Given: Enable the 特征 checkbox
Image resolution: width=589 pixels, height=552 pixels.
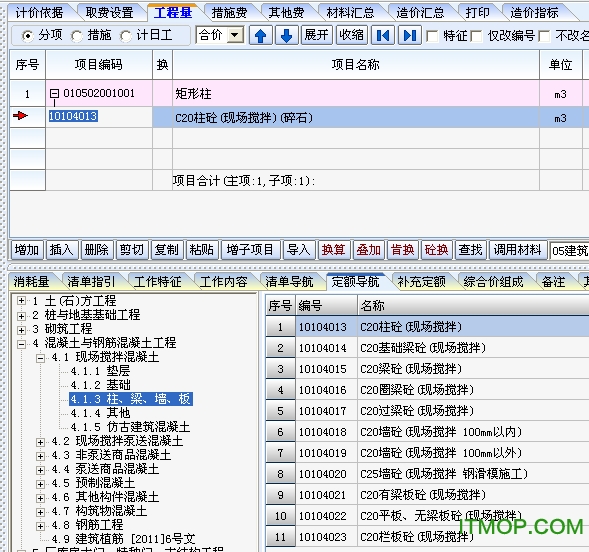Looking at the screenshot, I should click(432, 36).
